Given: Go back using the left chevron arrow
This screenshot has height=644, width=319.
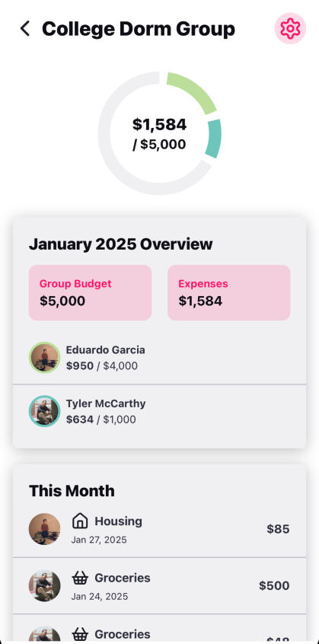Looking at the screenshot, I should click(25, 29).
